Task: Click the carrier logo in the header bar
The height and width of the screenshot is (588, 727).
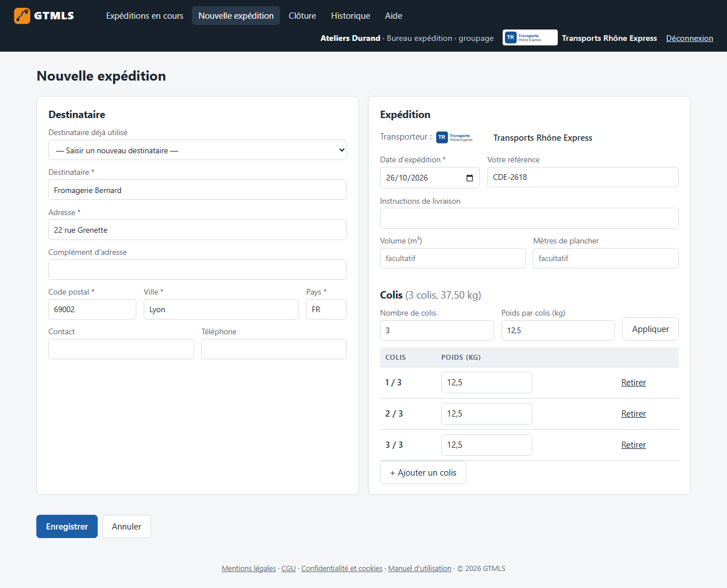Action: [x=530, y=37]
